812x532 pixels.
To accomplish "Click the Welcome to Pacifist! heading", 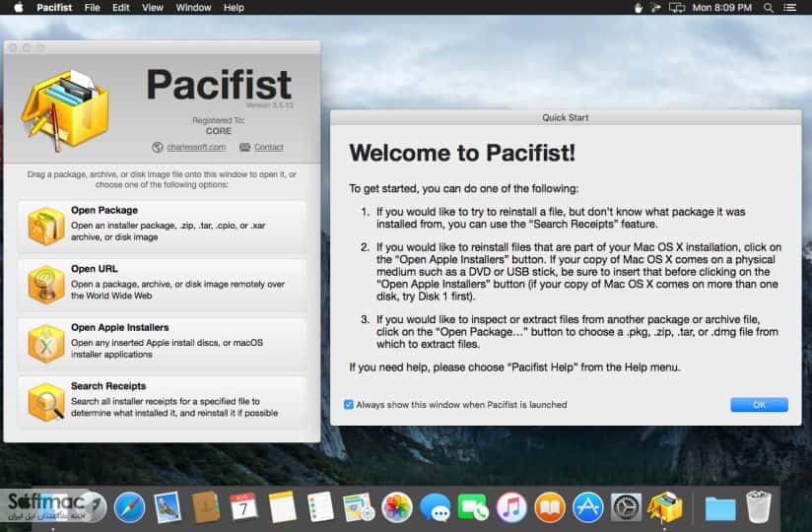I will coord(462,153).
